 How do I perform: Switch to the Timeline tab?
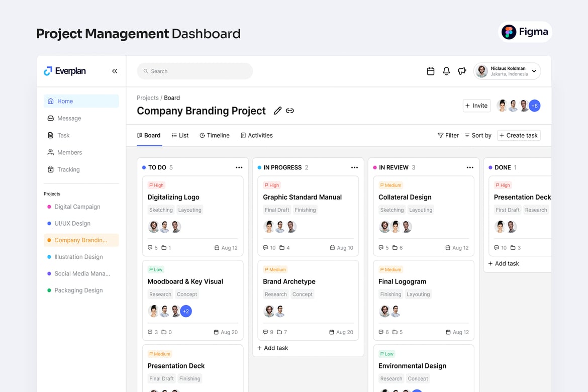point(215,135)
